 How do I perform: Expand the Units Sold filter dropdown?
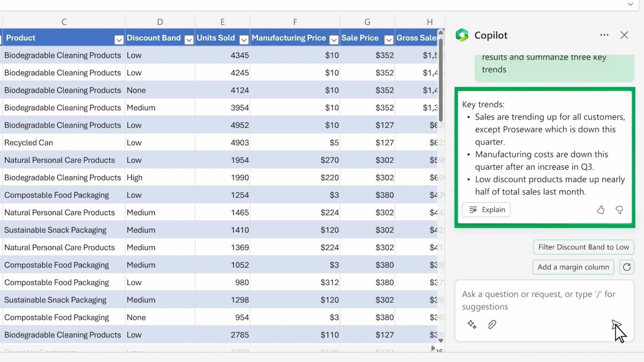tap(244, 40)
